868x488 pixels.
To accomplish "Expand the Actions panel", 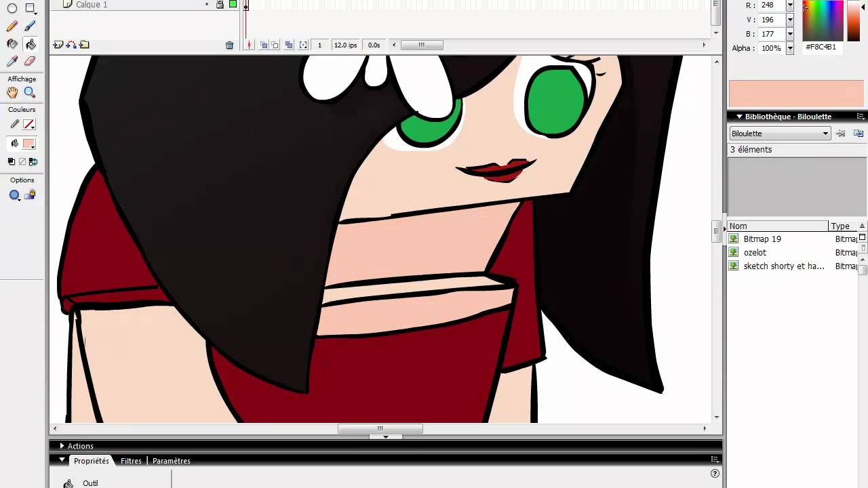I will point(62,445).
